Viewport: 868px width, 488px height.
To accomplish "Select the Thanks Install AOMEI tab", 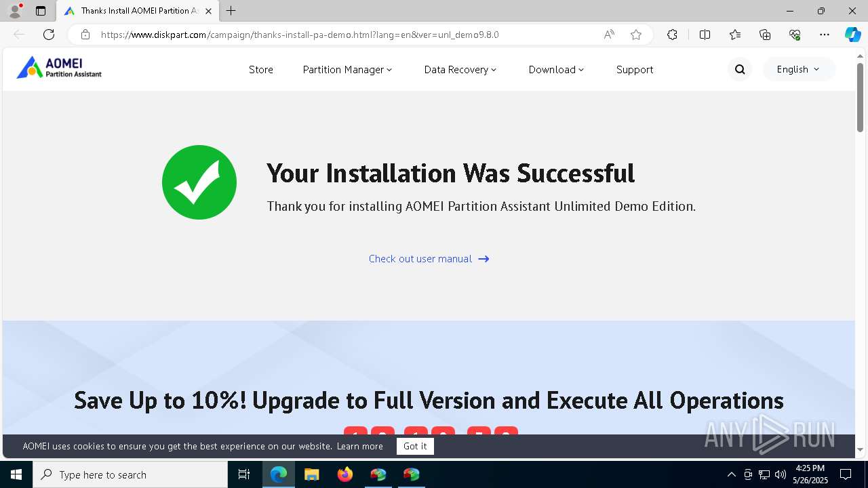I will (x=138, y=11).
